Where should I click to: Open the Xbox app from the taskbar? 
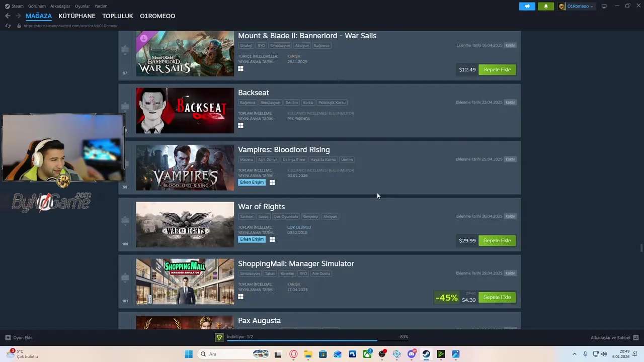coord(367,354)
